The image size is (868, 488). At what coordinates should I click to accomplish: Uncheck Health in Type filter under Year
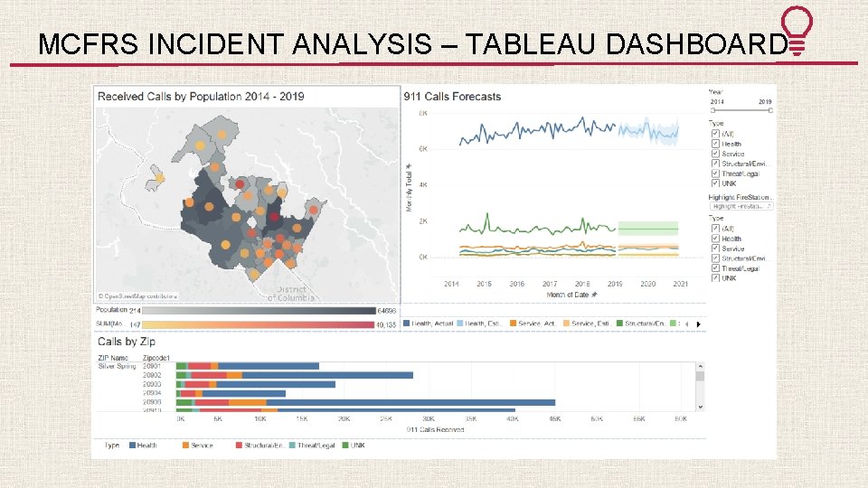tap(715, 144)
